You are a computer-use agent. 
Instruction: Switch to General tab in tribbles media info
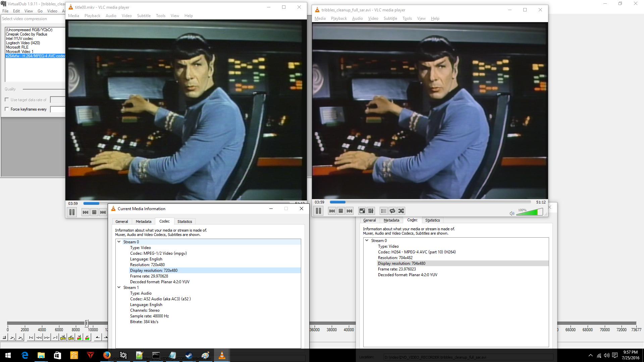coord(369,220)
